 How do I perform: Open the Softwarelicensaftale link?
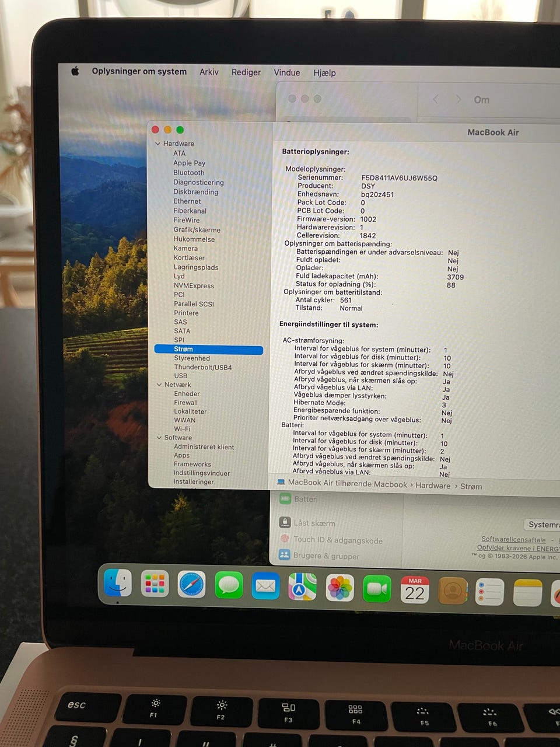[513, 539]
